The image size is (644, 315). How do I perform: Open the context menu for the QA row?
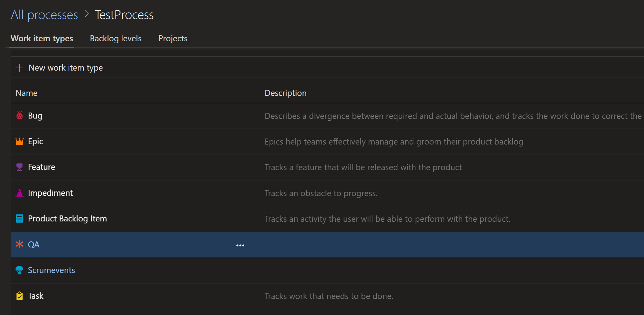pos(240,245)
